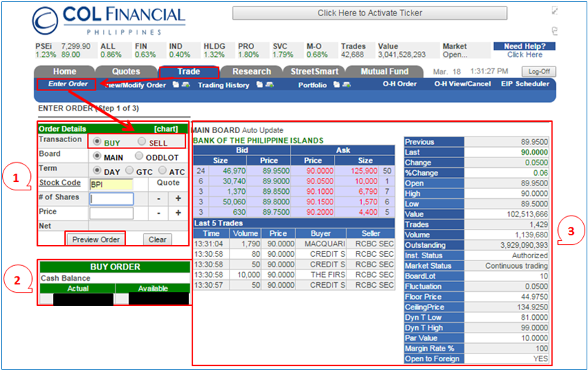Open the Home tab
Viewport: 588px width, 371px height.
[x=64, y=71]
